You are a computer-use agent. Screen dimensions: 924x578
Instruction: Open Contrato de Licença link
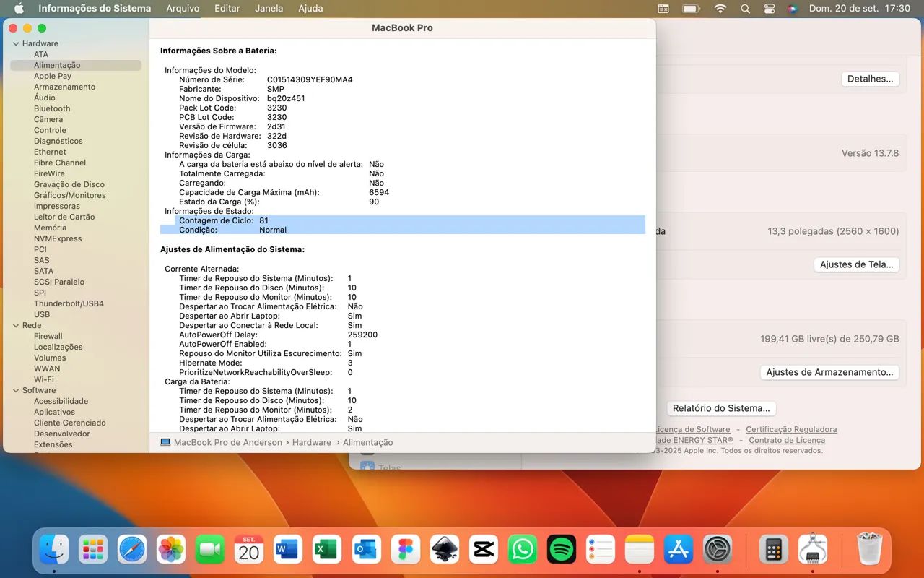coord(787,440)
